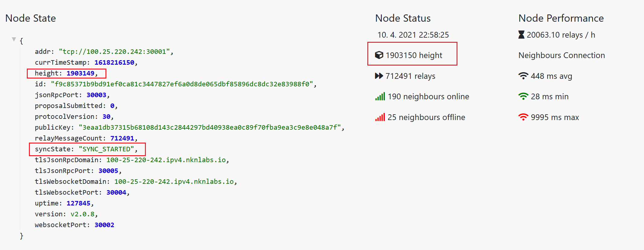Click the cube icon beside 1903150 height
Screen dimensions: 644x250
pyautogui.click(x=379, y=55)
